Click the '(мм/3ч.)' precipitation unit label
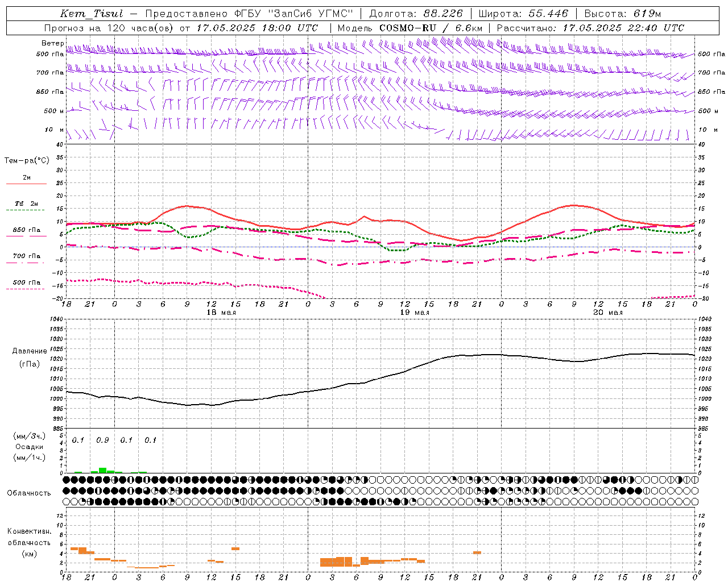728x582 pixels. 30,436
